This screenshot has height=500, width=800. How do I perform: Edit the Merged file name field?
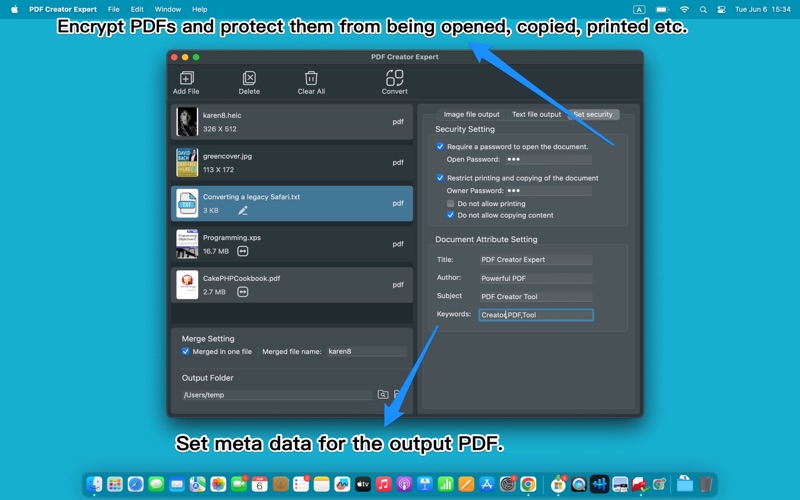point(367,352)
